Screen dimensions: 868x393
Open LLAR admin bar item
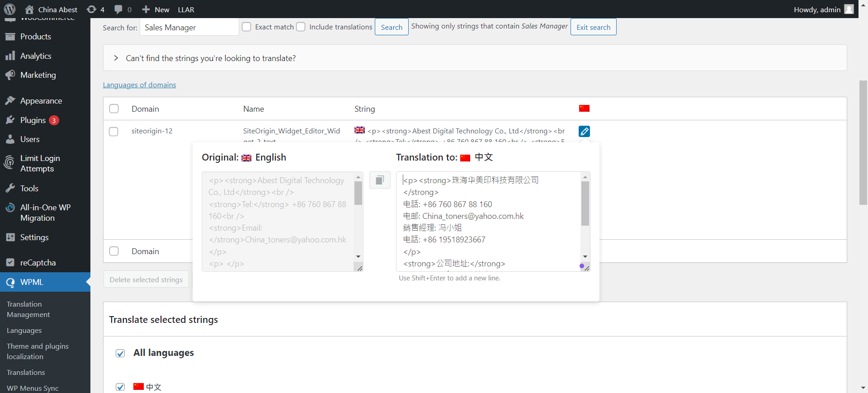[186, 9]
